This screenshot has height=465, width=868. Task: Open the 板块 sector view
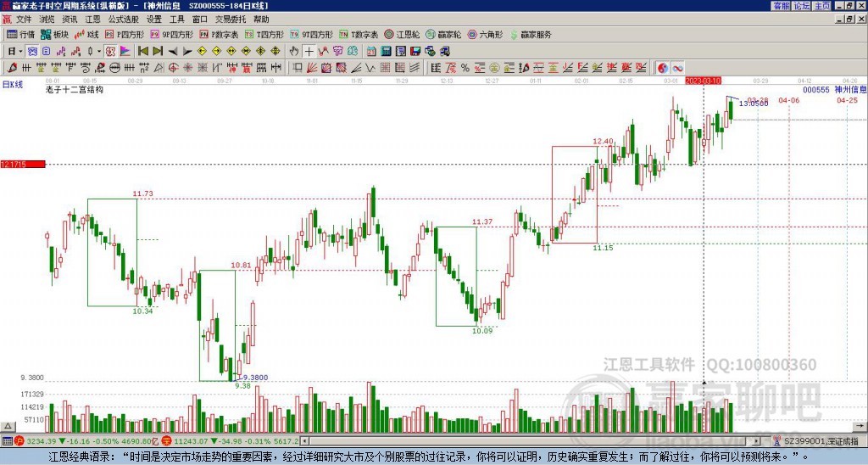(54, 34)
